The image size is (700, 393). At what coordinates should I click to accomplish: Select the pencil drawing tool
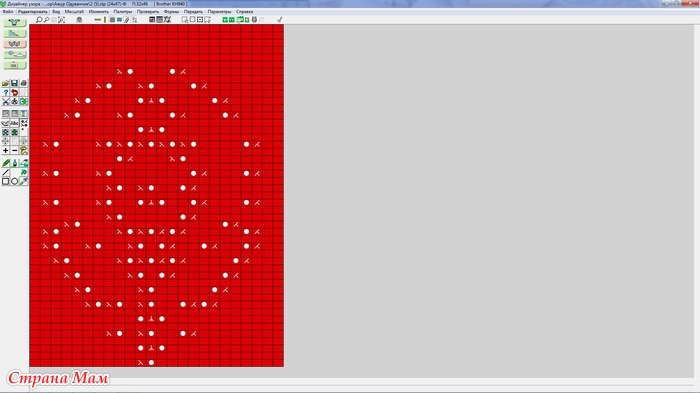pos(6,163)
